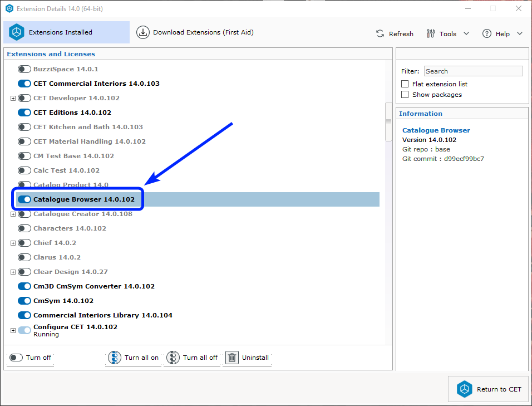
Task: Click the Tools wrench icon
Action: 431,33
